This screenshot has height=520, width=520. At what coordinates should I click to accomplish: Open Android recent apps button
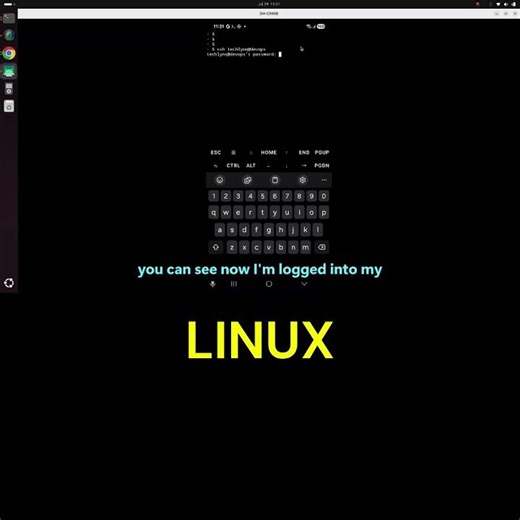click(234, 284)
